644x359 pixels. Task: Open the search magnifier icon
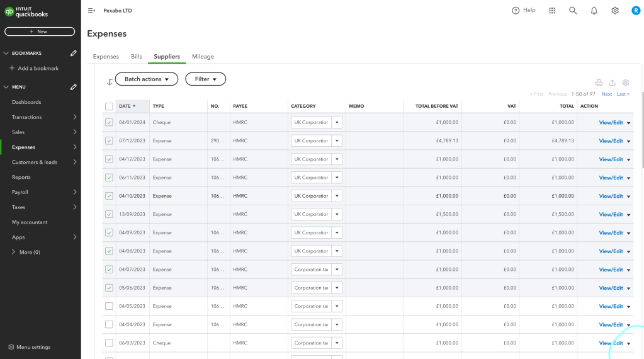point(573,11)
